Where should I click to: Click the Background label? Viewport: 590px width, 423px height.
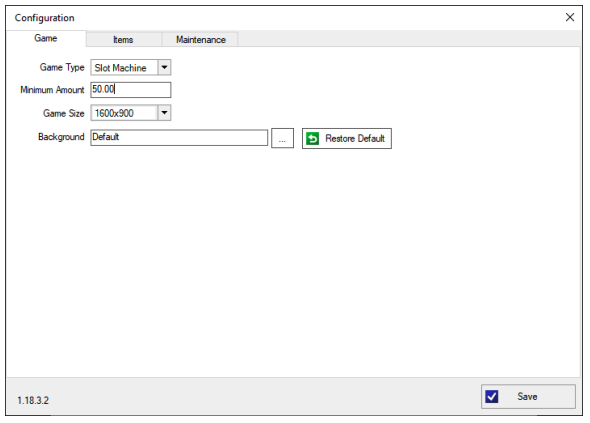(x=61, y=137)
